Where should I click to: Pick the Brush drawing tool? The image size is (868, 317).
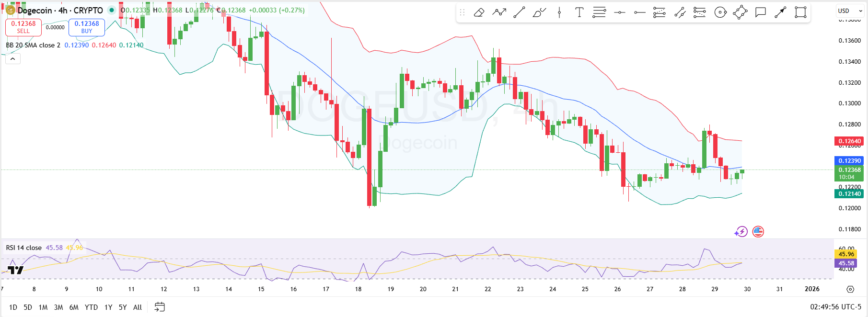(x=539, y=12)
